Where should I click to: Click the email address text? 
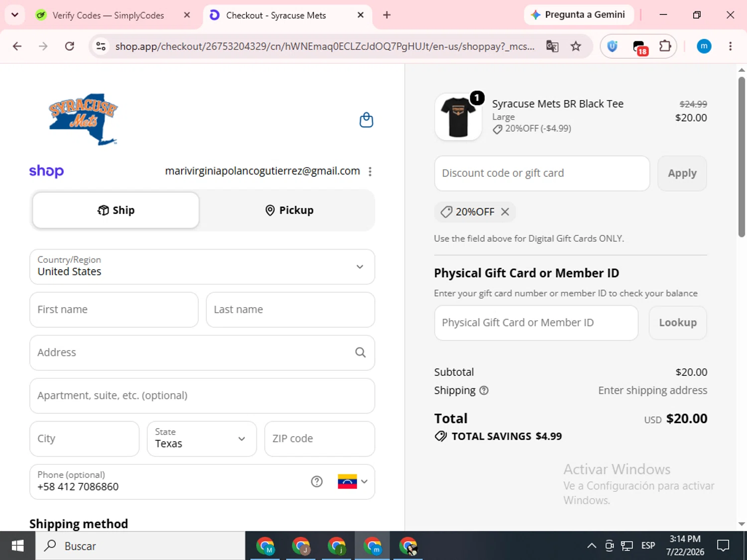[x=262, y=171]
